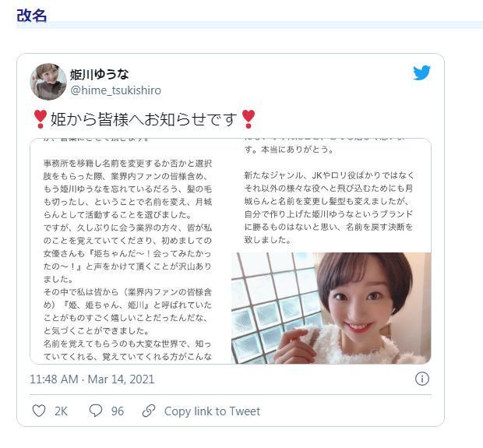Screen dimensions: 483x448
Task: Click the 改名 section heading
Action: 32,16
